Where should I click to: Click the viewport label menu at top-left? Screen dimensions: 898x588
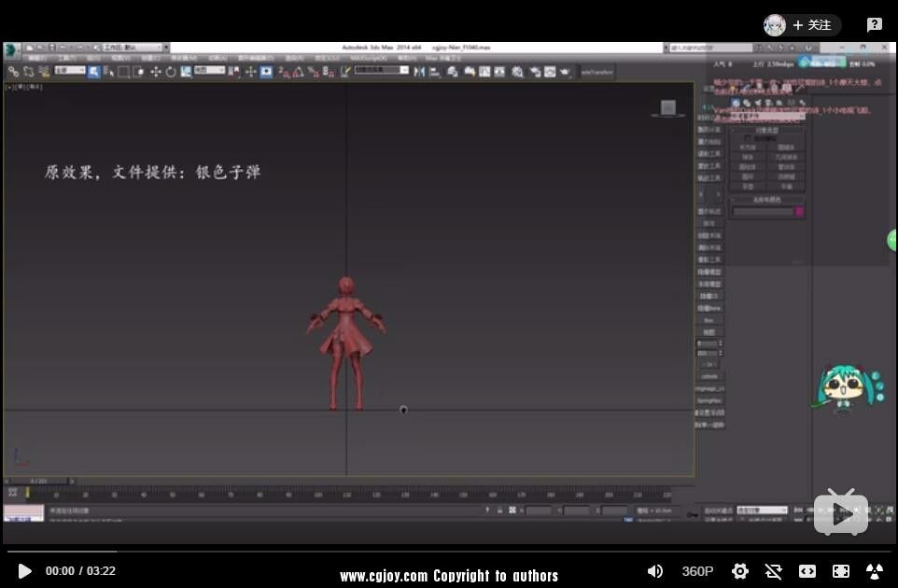point(23,87)
